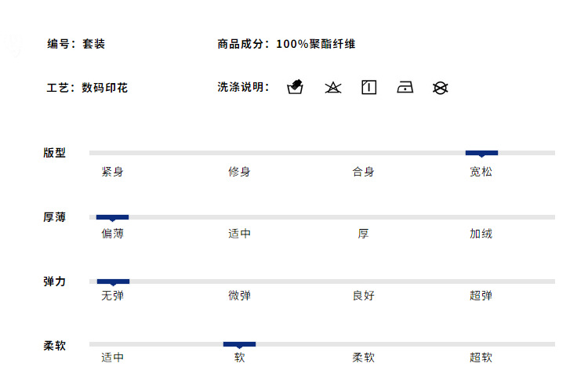Choose 加绒 on the thickness scale
This screenshot has height=374, width=588.
pyautogui.click(x=481, y=234)
